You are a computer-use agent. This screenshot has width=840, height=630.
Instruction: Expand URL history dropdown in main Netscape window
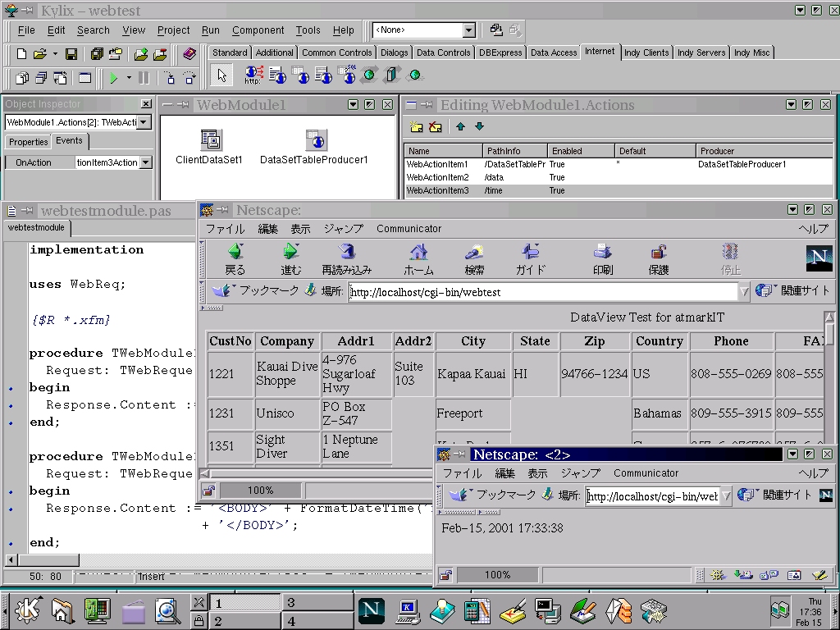tap(743, 291)
